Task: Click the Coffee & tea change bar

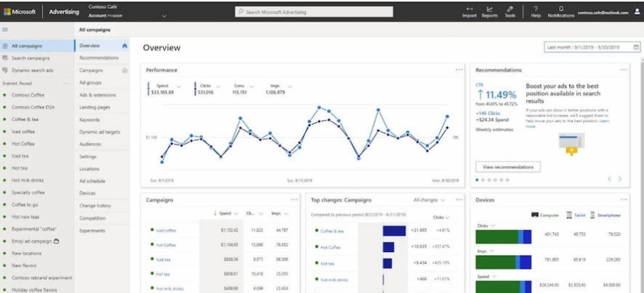Action: pos(394,231)
